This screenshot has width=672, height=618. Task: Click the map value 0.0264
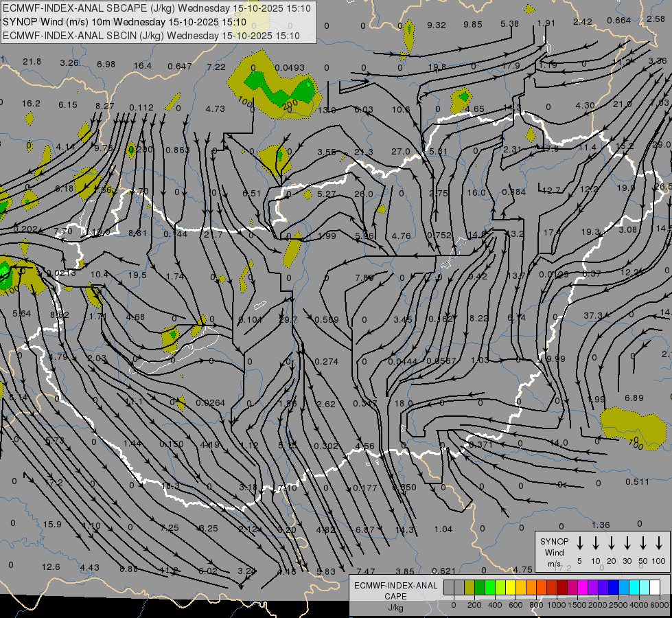[211, 403]
